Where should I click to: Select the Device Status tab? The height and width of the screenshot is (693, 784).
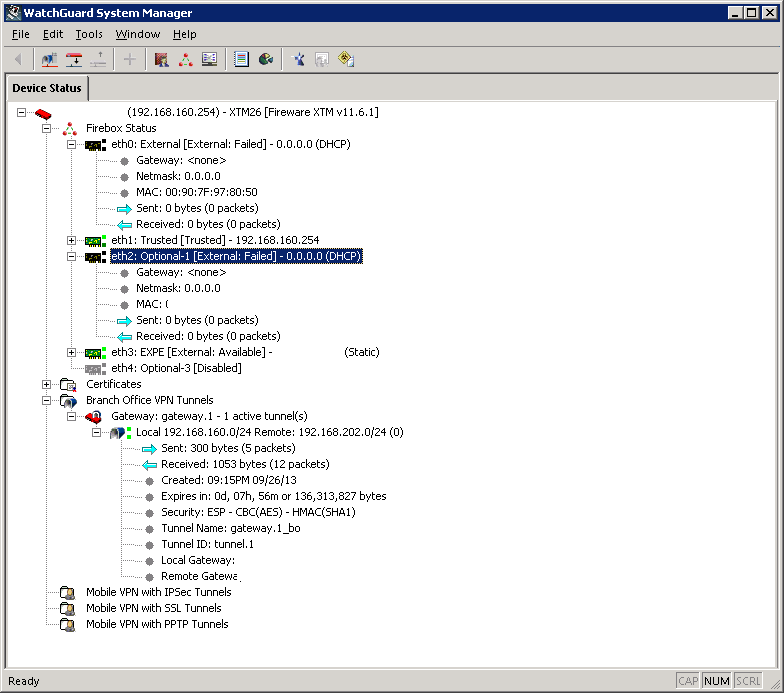(47, 88)
